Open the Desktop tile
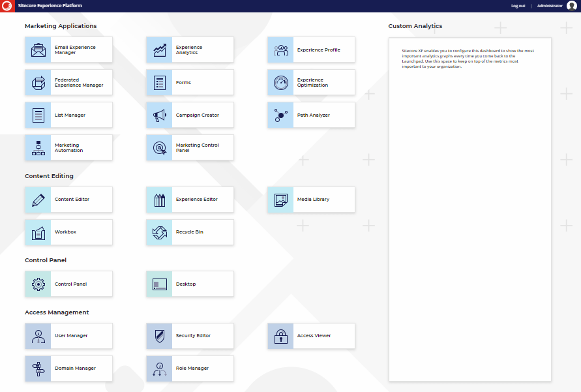This screenshot has height=392, width=581. [x=190, y=284]
